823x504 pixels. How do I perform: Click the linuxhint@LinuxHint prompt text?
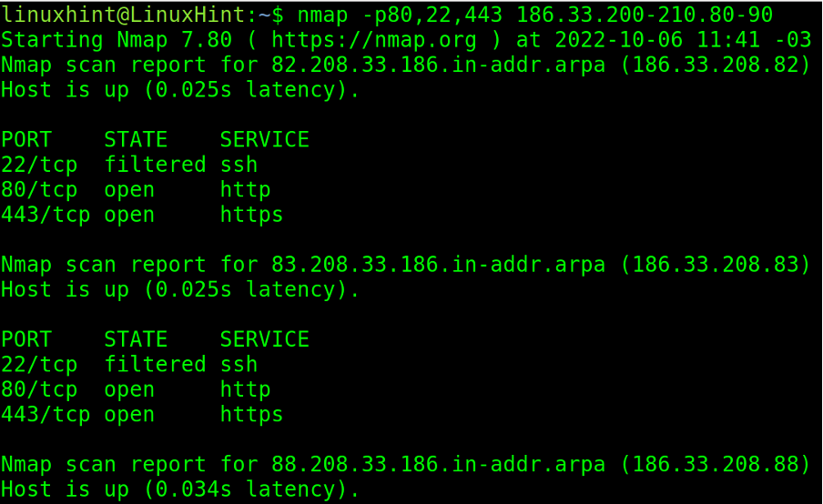tap(123, 15)
